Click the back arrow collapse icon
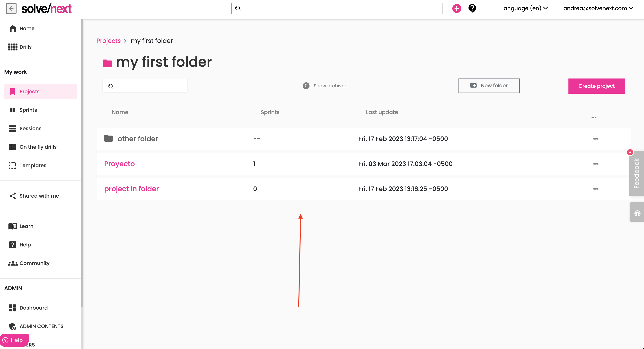 coord(11,8)
